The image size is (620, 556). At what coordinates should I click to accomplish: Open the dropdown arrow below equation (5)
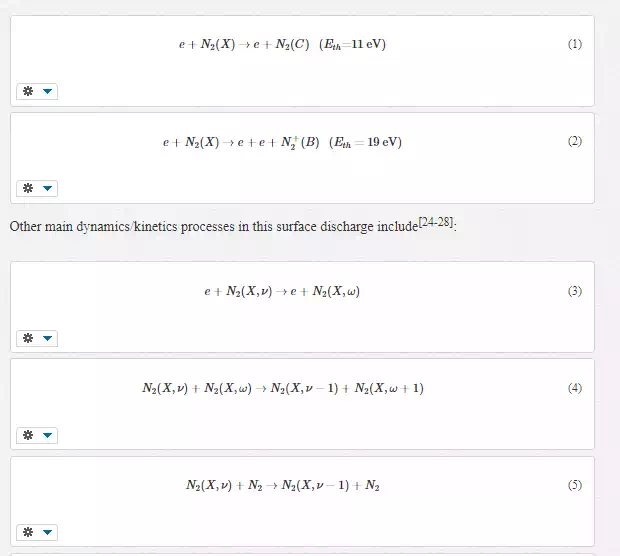click(47, 533)
